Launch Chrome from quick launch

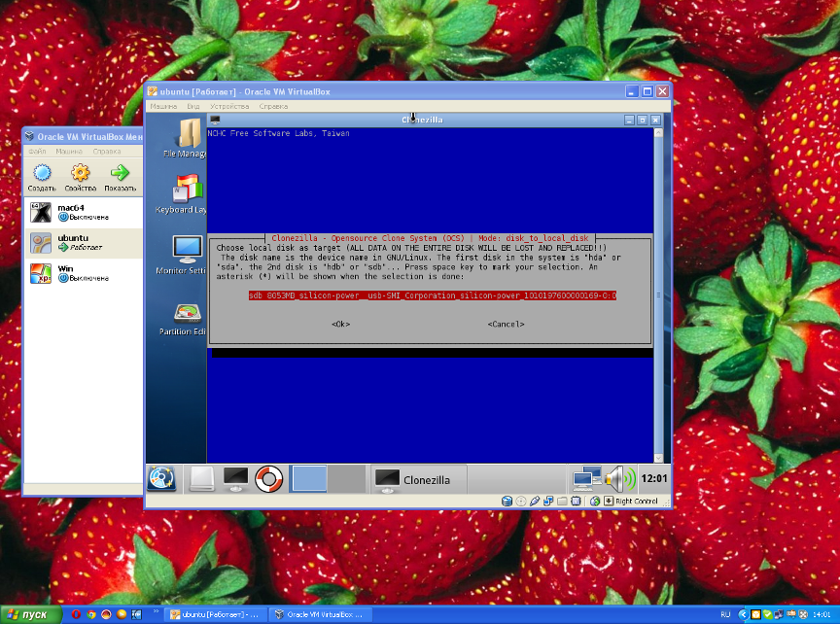click(x=91, y=614)
